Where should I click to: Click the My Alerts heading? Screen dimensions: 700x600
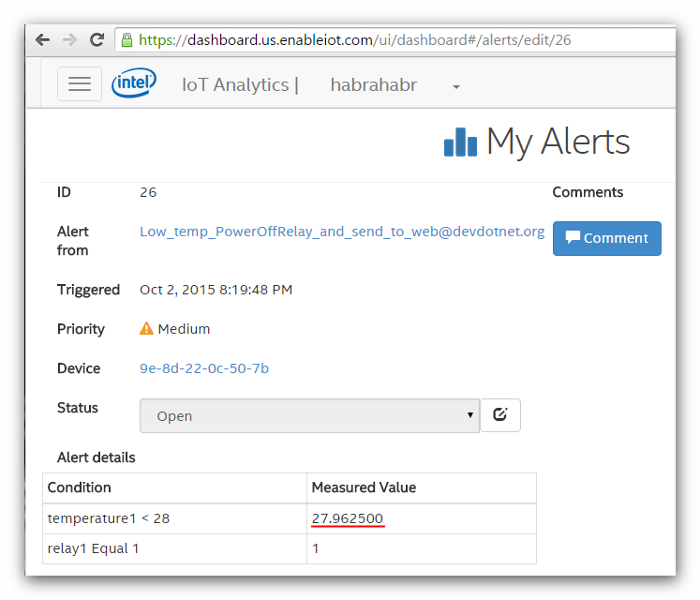click(x=559, y=142)
